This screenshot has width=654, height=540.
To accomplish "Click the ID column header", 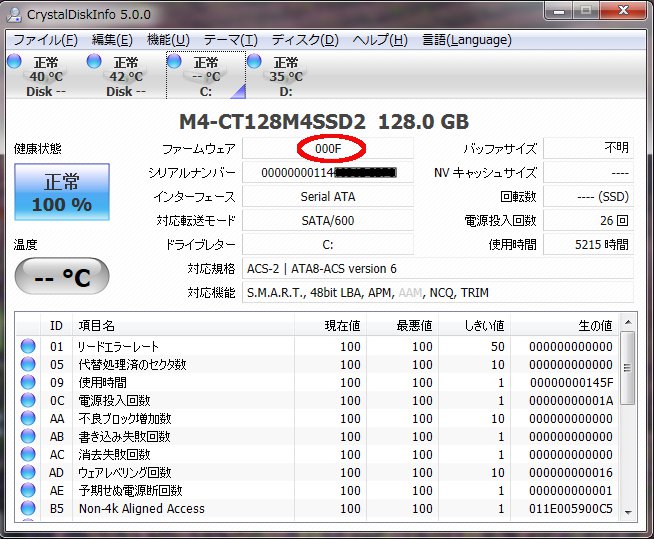I will coord(57,325).
